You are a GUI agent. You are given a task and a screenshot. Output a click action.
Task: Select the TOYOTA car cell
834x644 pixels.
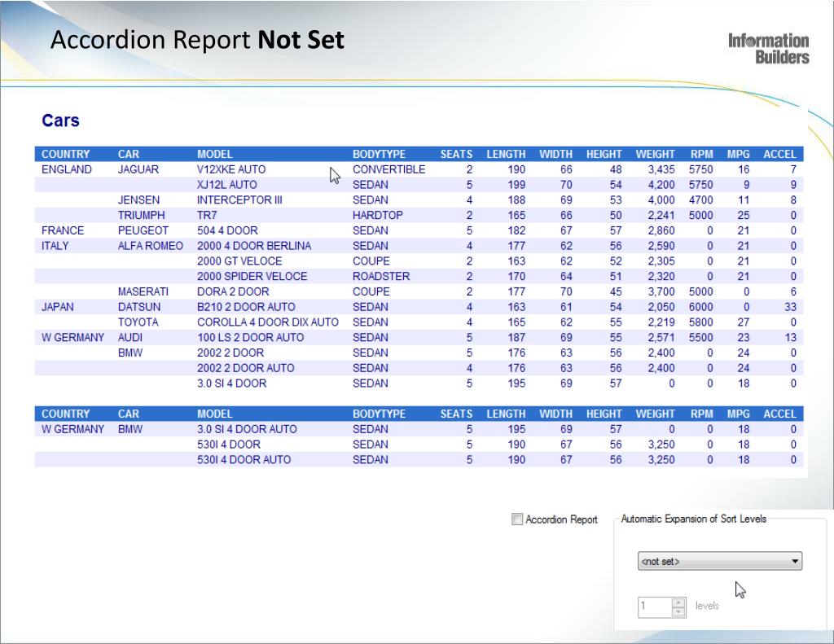138,322
